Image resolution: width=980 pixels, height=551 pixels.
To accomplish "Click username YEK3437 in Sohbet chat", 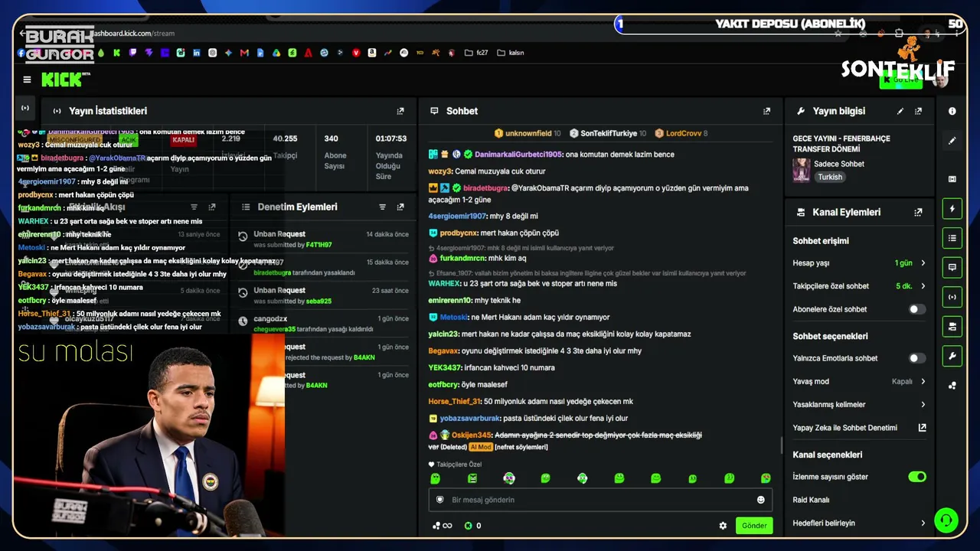I will pyautogui.click(x=444, y=367).
